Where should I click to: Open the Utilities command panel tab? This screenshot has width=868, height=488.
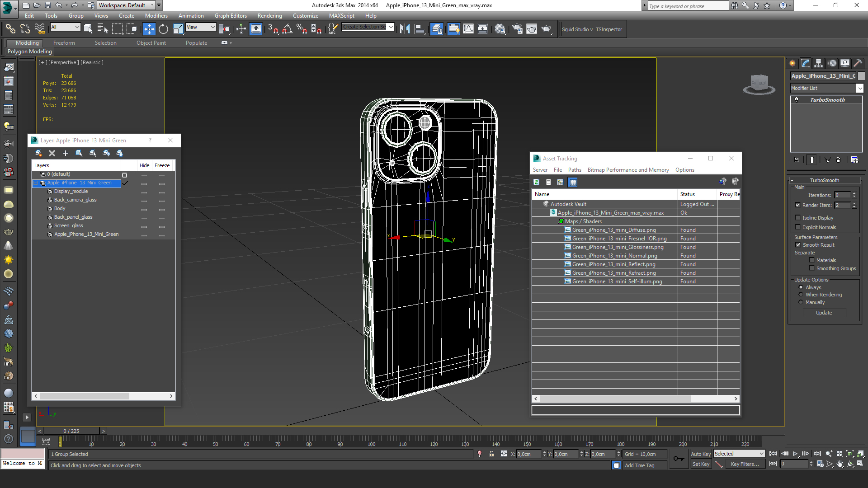[x=858, y=63]
